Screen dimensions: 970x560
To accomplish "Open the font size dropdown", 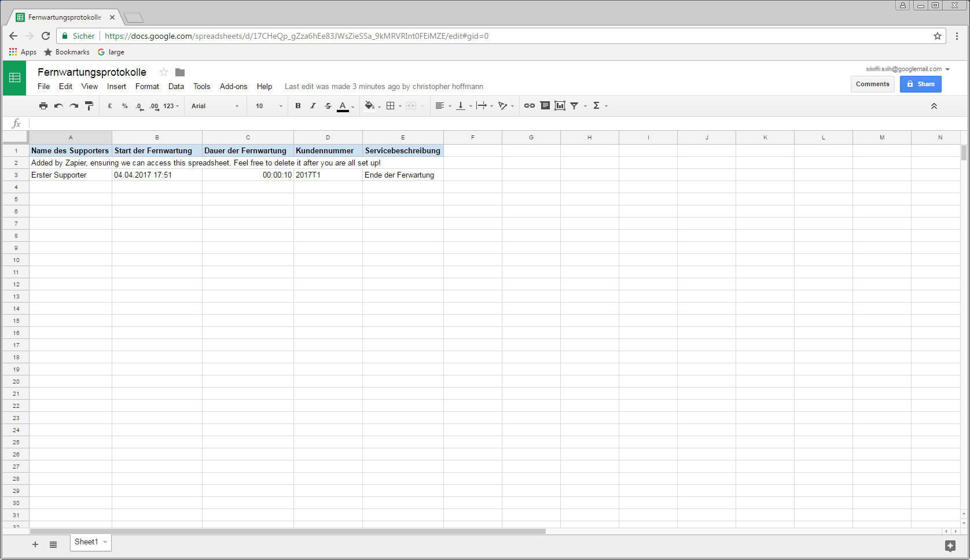I will tap(269, 106).
